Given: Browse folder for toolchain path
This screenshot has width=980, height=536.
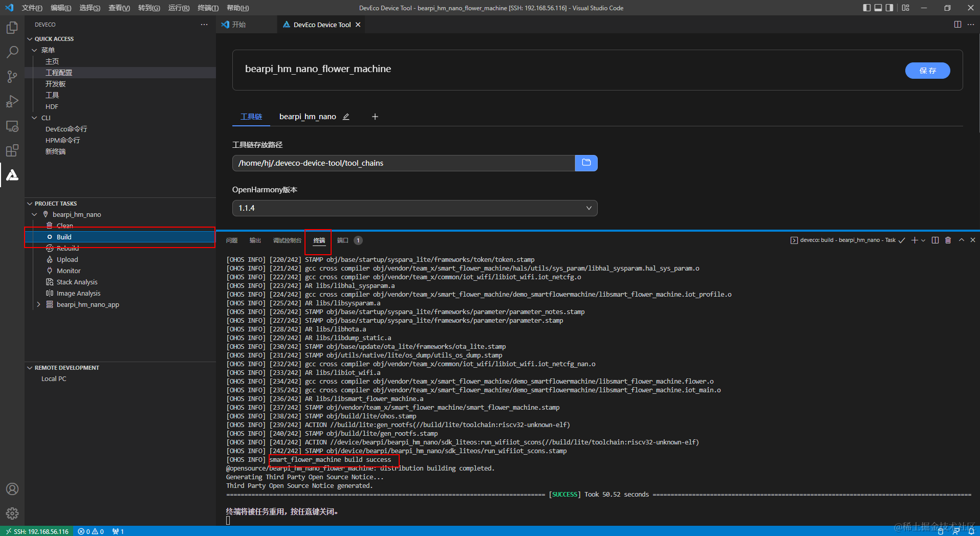Looking at the screenshot, I should [586, 163].
